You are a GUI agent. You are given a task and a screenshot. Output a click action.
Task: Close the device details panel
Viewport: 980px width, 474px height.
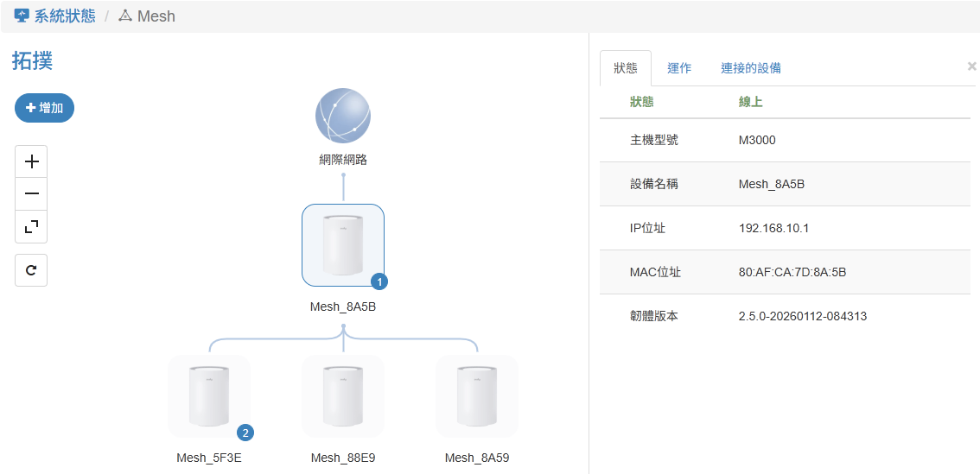[971, 66]
